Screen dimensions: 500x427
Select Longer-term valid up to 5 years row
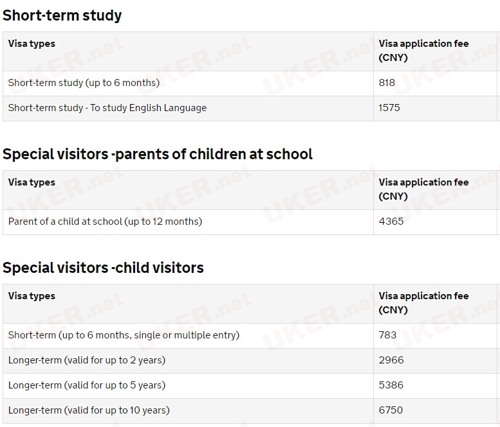(x=251, y=386)
